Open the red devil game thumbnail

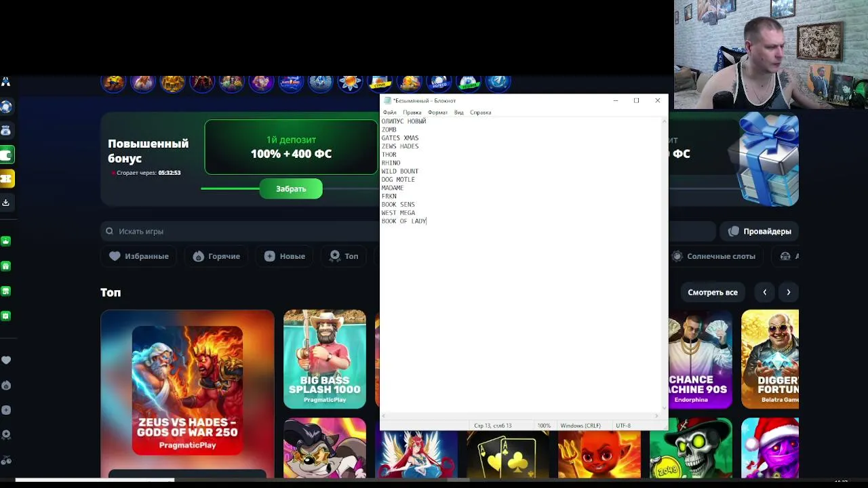click(599, 454)
